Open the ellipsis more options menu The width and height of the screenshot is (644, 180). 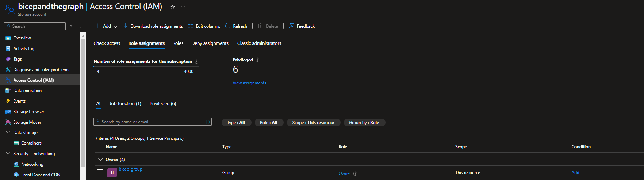tap(183, 7)
